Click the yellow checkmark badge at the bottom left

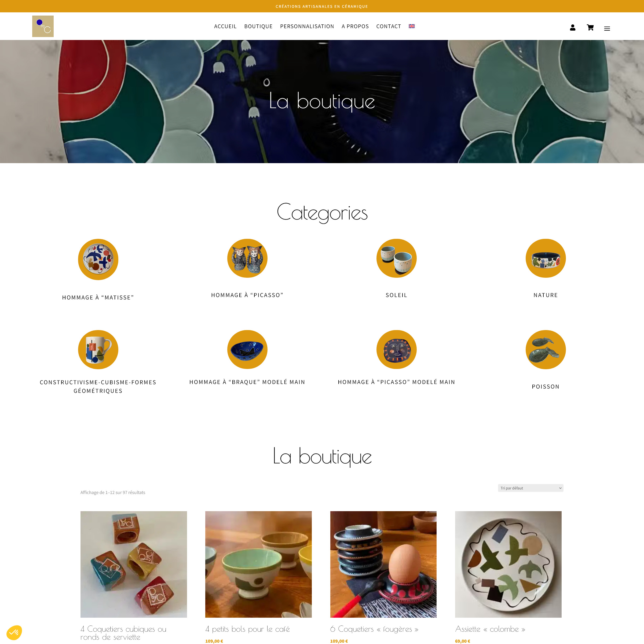pyautogui.click(x=14, y=632)
